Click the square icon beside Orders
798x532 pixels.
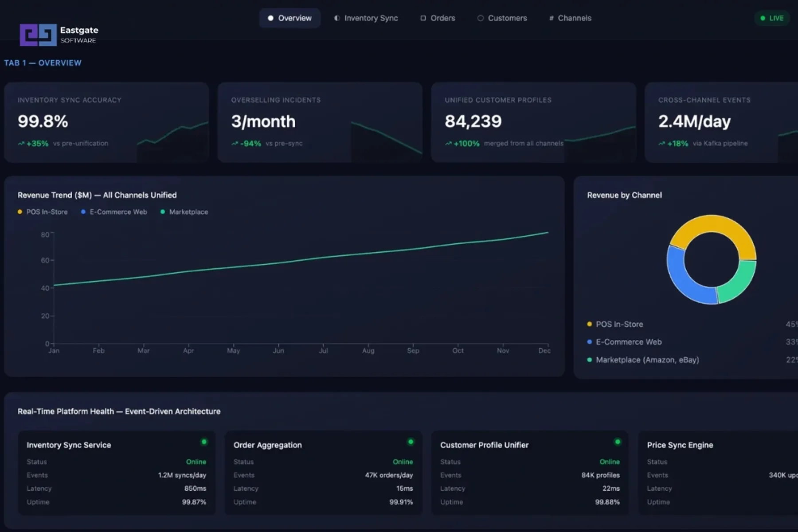click(422, 18)
